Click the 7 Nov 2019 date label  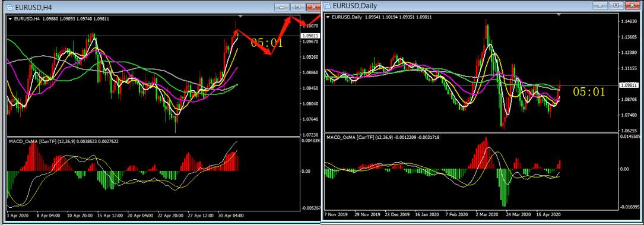337,214
